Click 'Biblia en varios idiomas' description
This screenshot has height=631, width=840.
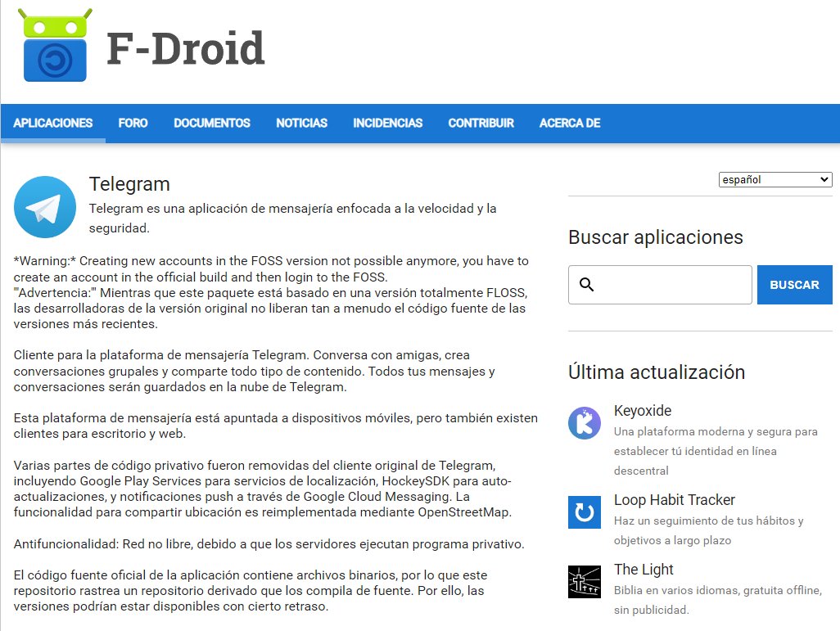coord(718,600)
